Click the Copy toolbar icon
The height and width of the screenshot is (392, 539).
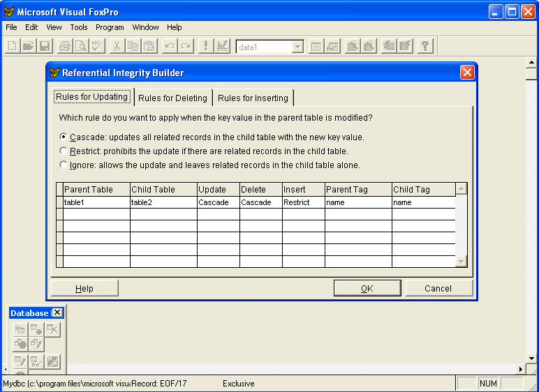133,46
